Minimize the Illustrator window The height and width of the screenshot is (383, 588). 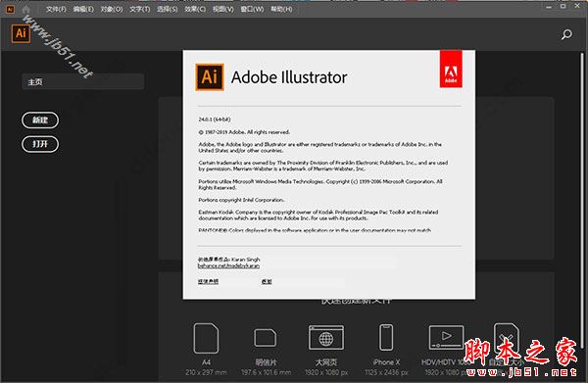click(x=549, y=7)
